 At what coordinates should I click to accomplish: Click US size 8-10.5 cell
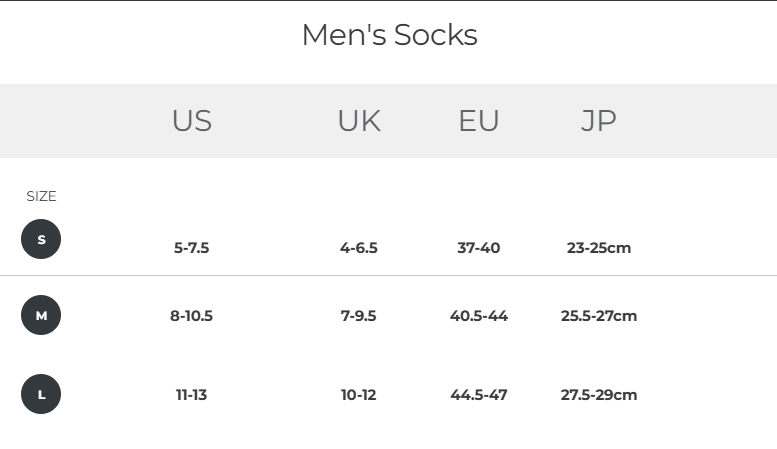(x=191, y=316)
